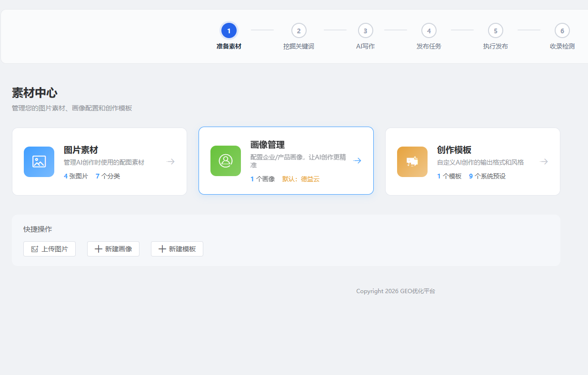This screenshot has width=588, height=375.
Task: Open step 6 收录检测
Action: coord(562,30)
